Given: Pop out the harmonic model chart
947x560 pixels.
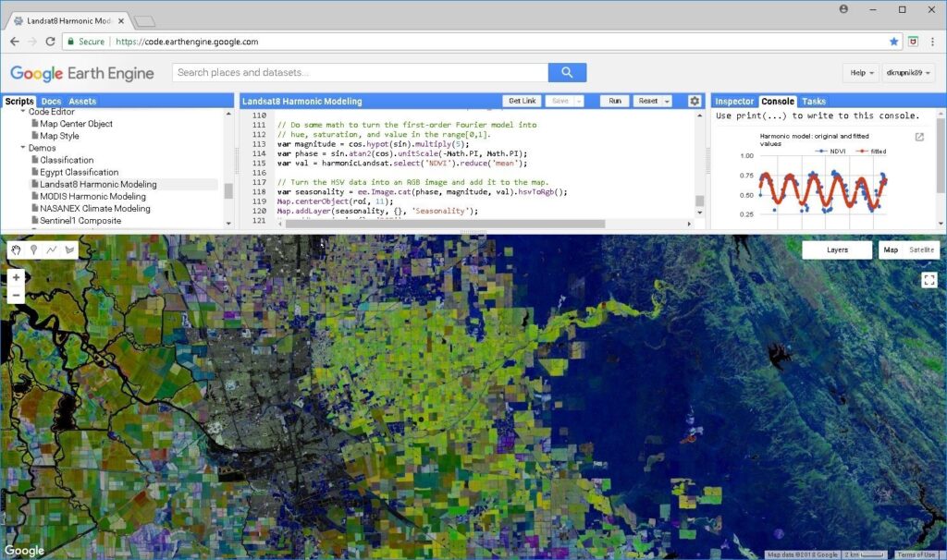Looking at the screenshot, I should (x=919, y=137).
